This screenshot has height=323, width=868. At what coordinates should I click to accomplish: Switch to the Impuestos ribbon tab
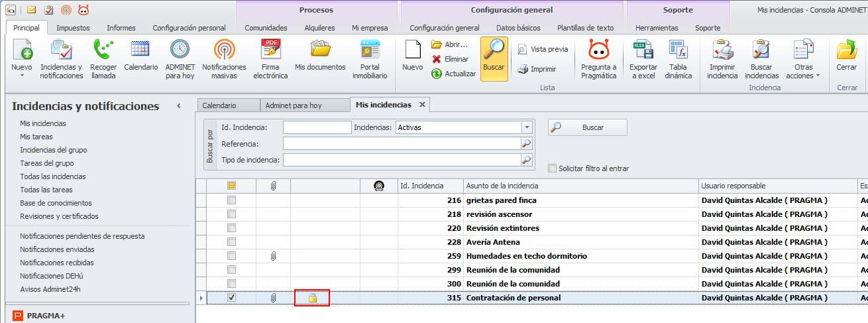tap(73, 28)
